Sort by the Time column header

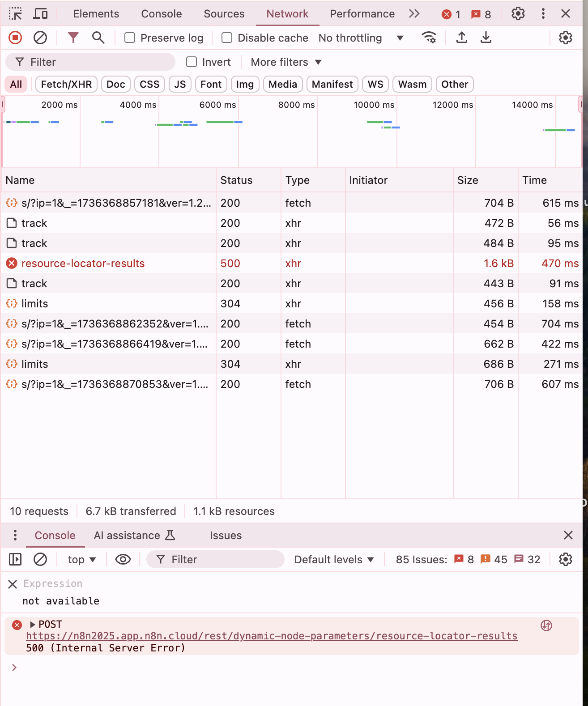[x=550, y=180]
